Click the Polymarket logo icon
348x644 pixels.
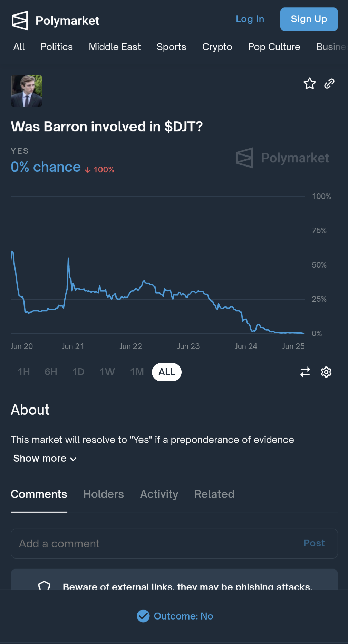20,20
